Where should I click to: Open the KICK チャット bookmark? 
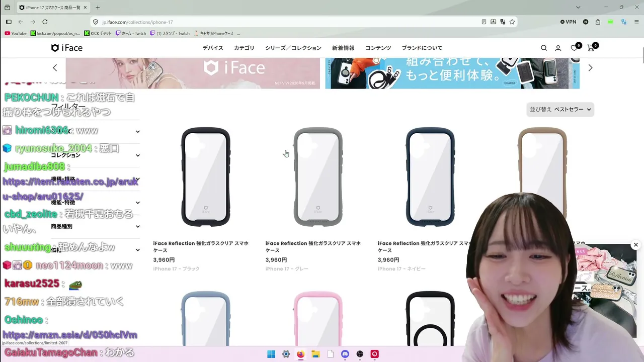(98, 34)
